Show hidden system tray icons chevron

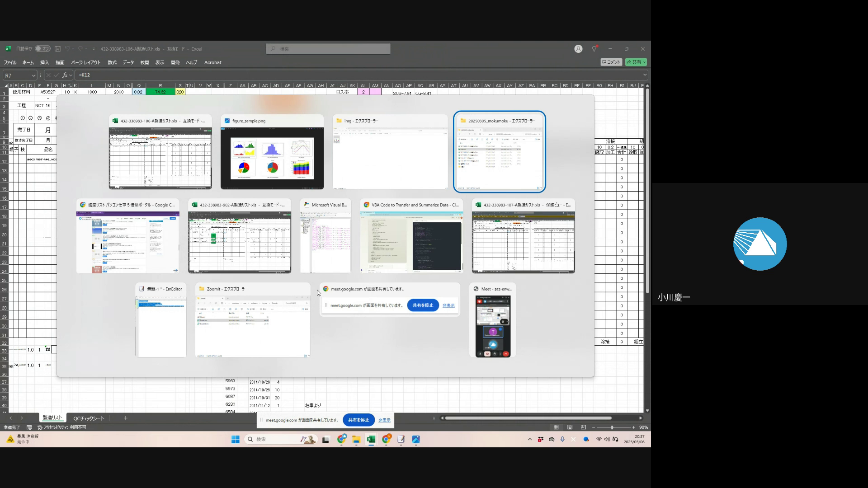coord(530,439)
